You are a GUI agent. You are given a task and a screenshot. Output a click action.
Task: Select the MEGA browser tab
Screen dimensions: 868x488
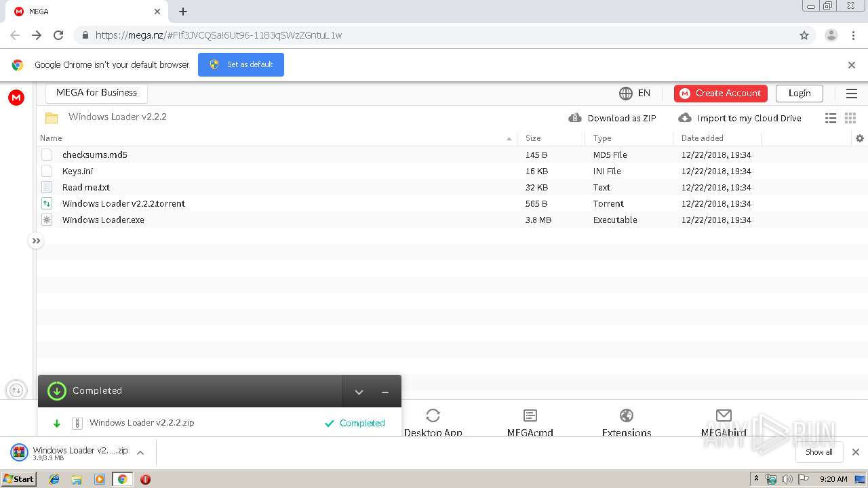[87, 12]
